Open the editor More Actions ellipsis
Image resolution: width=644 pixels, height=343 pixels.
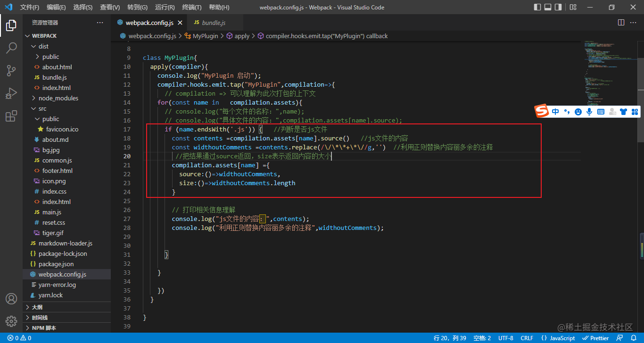pyautogui.click(x=634, y=23)
